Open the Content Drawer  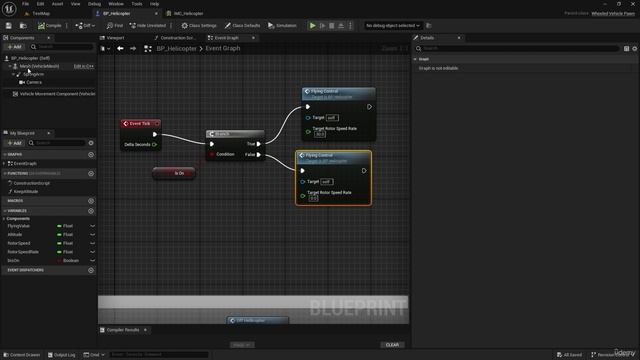pos(22,355)
